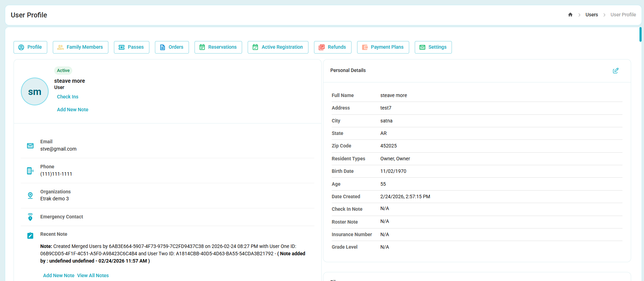The height and width of the screenshot is (281, 644).
Task: Switch to the Settings tab
Action: (x=433, y=47)
